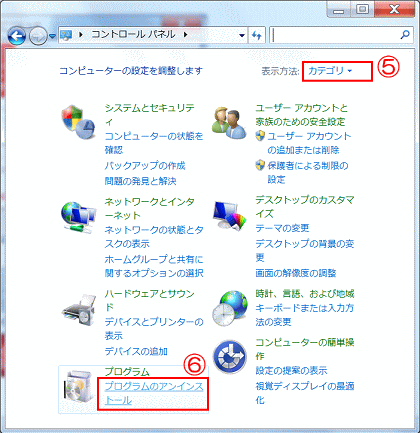Open 設定の提案の表示 link
This screenshot has height=433, width=420.
(291, 370)
